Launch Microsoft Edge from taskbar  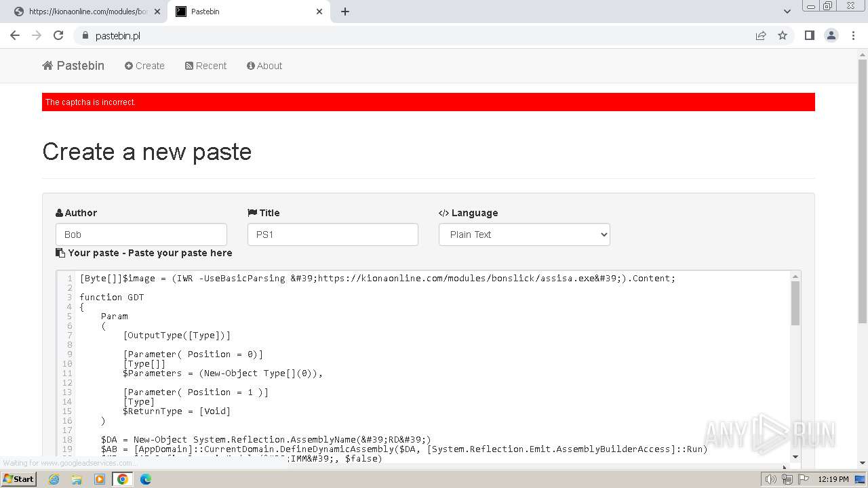tap(146, 479)
